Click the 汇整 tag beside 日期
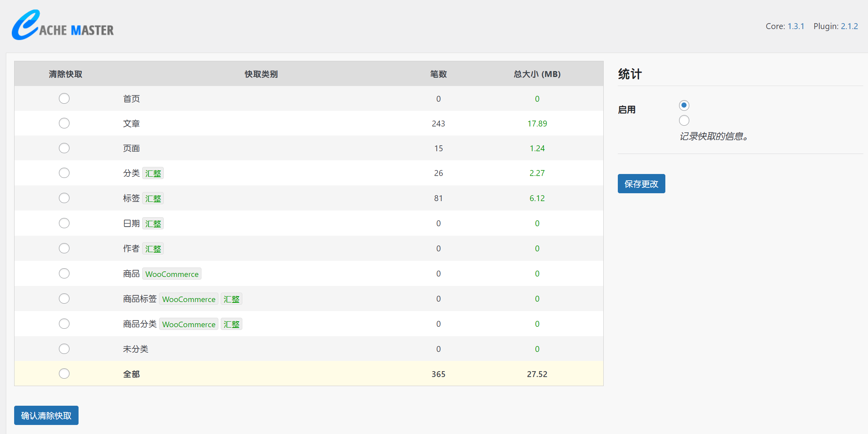 (153, 223)
